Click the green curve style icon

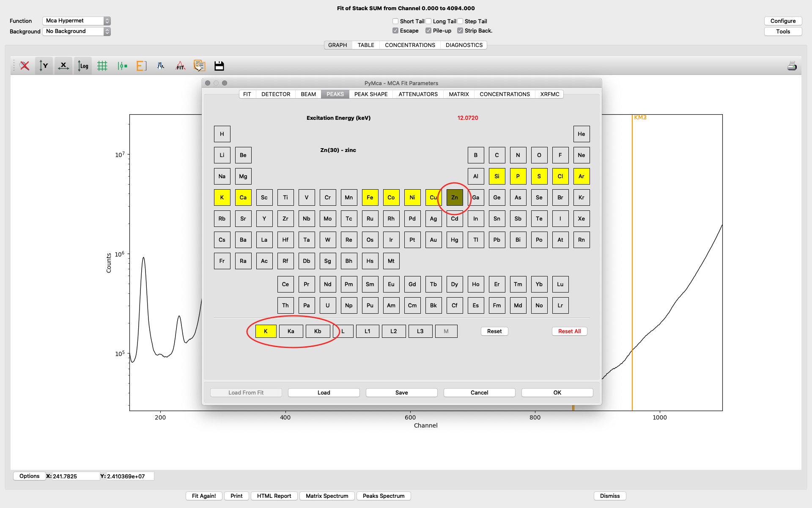point(122,66)
